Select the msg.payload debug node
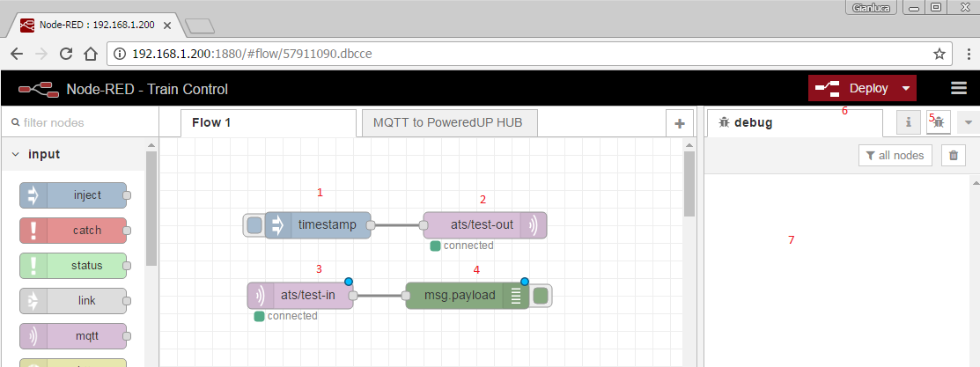Screen dimensions: 980x367 point(468,295)
